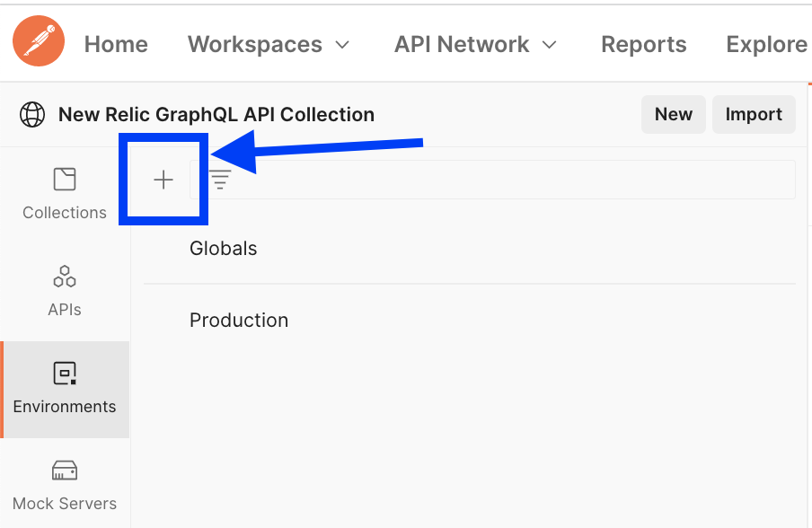Select the Production environment

tap(239, 321)
